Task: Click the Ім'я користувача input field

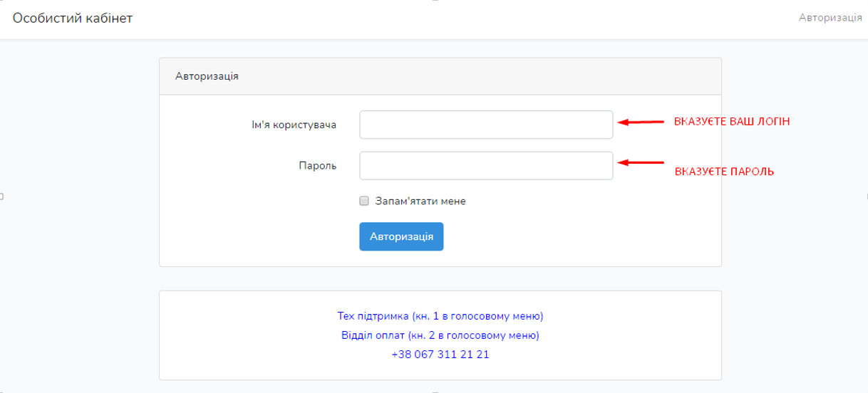Action: pyautogui.click(x=486, y=125)
